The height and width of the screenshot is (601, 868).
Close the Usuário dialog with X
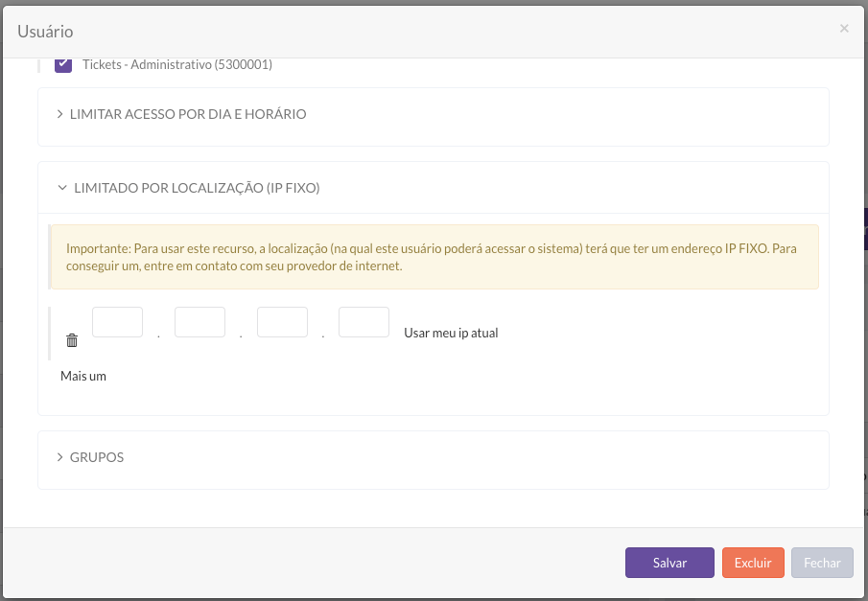[x=844, y=28]
